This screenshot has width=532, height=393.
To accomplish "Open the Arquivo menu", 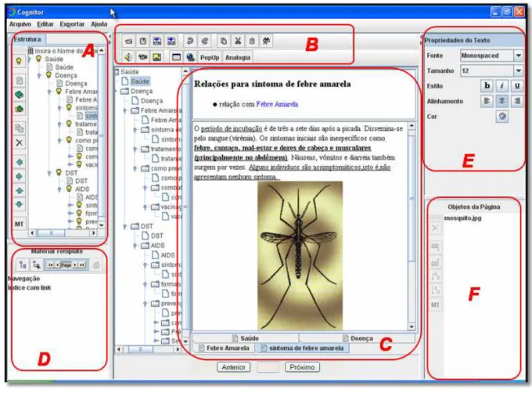I will click(20, 24).
